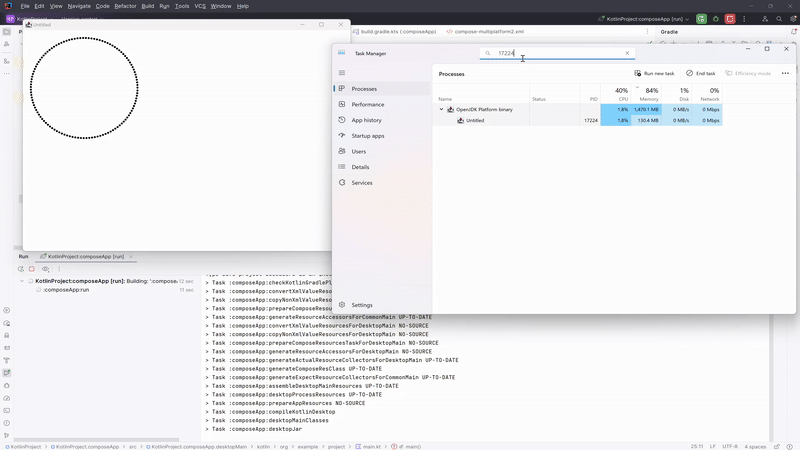Open the Services page in Task Manager
The image size is (800, 450).
tap(382, 183)
